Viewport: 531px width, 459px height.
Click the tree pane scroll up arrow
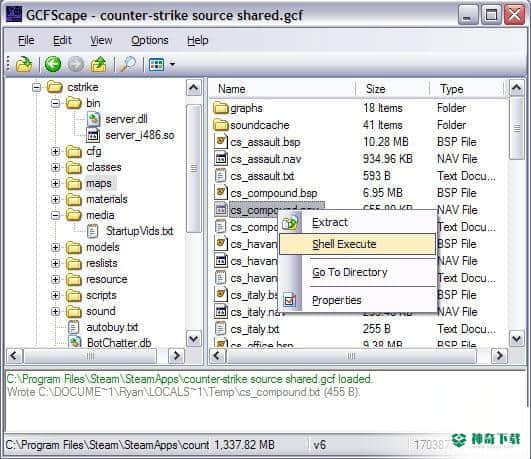pos(194,88)
